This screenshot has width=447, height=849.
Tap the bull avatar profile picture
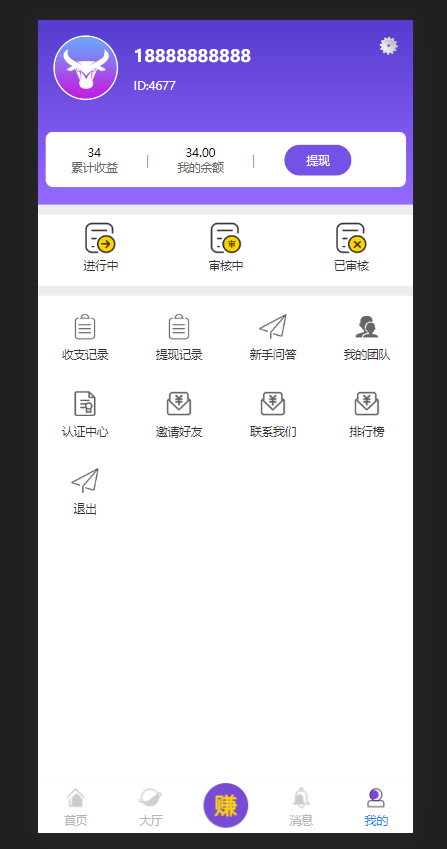click(86, 68)
